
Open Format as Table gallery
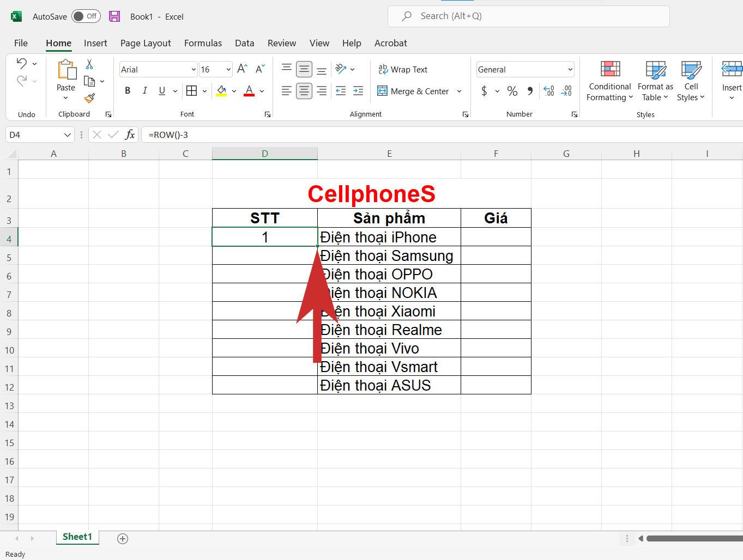(x=655, y=81)
